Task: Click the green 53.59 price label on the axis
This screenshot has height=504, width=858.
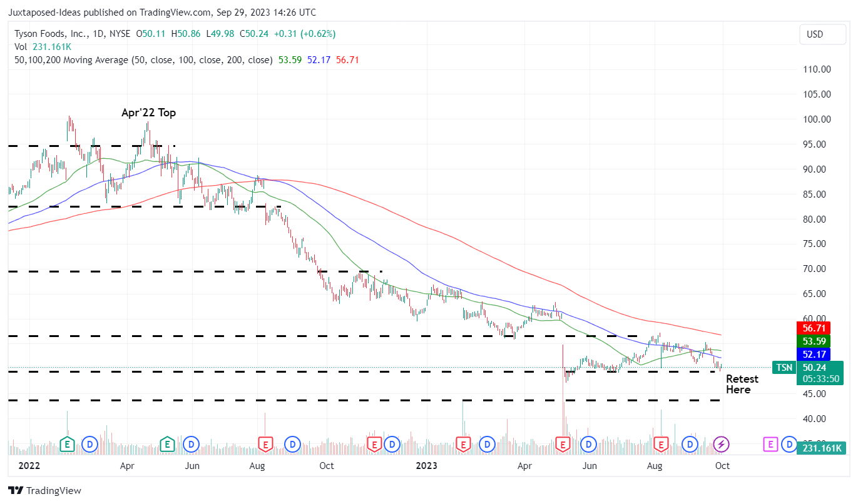Action: (812, 341)
